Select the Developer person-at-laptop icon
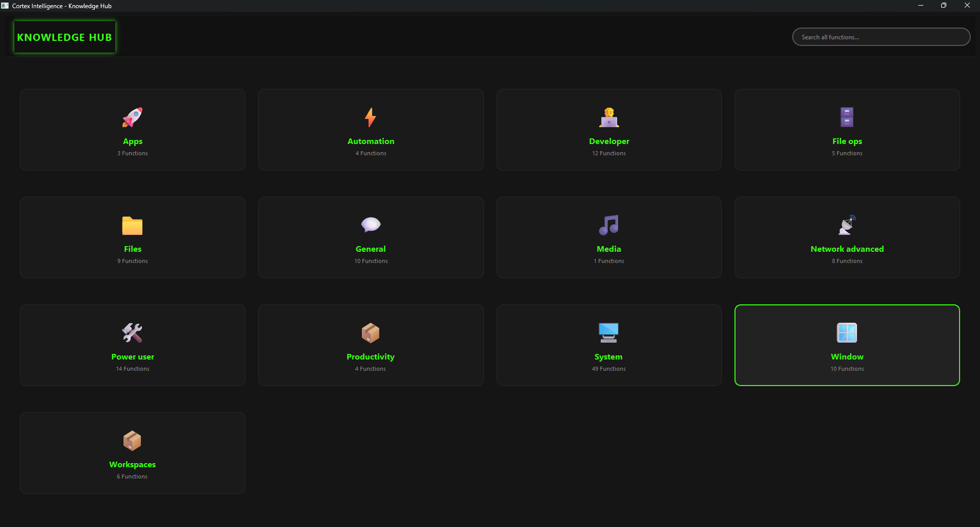 click(609, 117)
